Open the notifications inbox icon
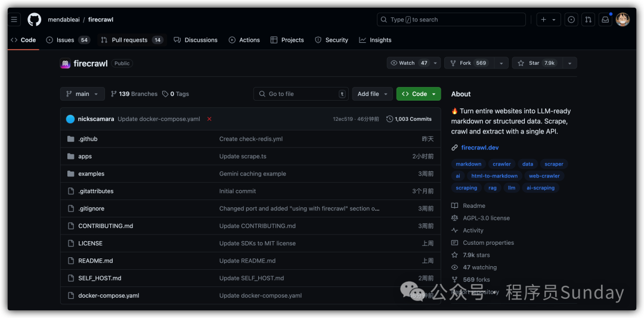Screen dimensions: 644x318 605,20
